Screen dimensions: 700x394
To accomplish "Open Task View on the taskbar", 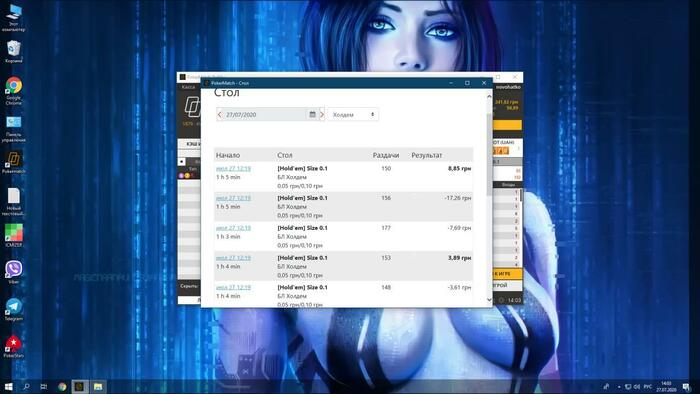I will [x=44, y=386].
